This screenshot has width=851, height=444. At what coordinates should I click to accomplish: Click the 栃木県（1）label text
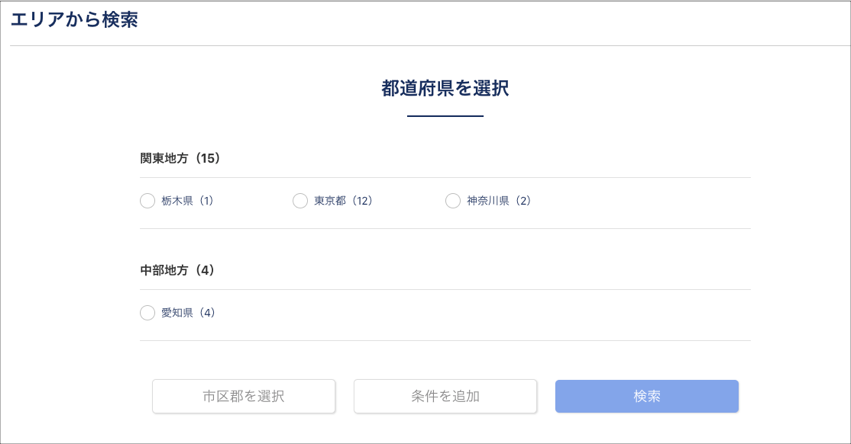tap(187, 201)
